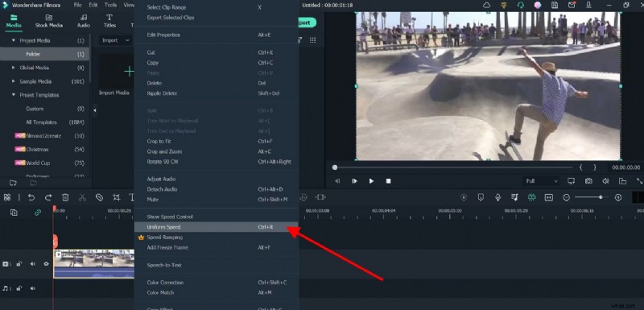
Task: Select Export Selected Clips
Action: click(217, 18)
